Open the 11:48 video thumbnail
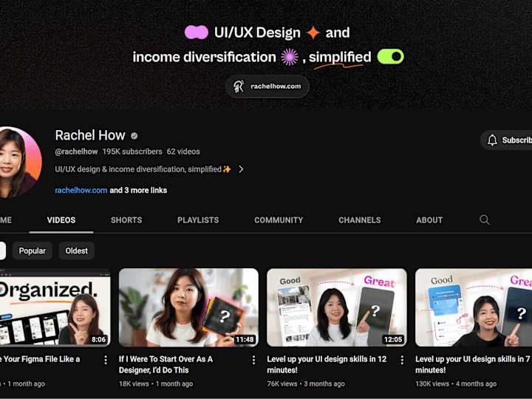This screenshot has width=532, height=399. [x=188, y=307]
